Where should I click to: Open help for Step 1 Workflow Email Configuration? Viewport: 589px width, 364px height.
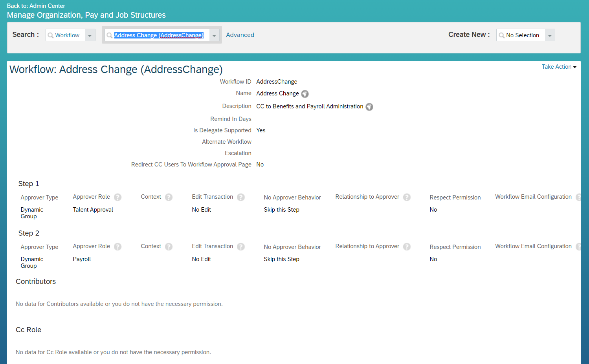tap(579, 197)
